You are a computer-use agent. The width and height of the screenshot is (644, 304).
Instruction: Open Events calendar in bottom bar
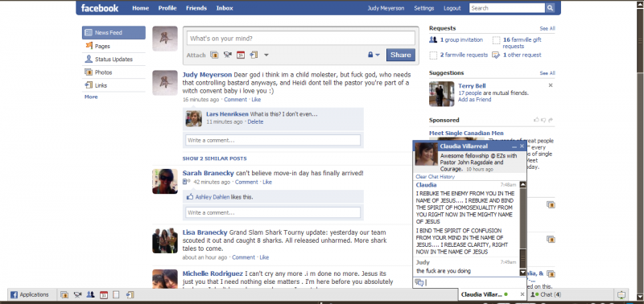[104, 294]
